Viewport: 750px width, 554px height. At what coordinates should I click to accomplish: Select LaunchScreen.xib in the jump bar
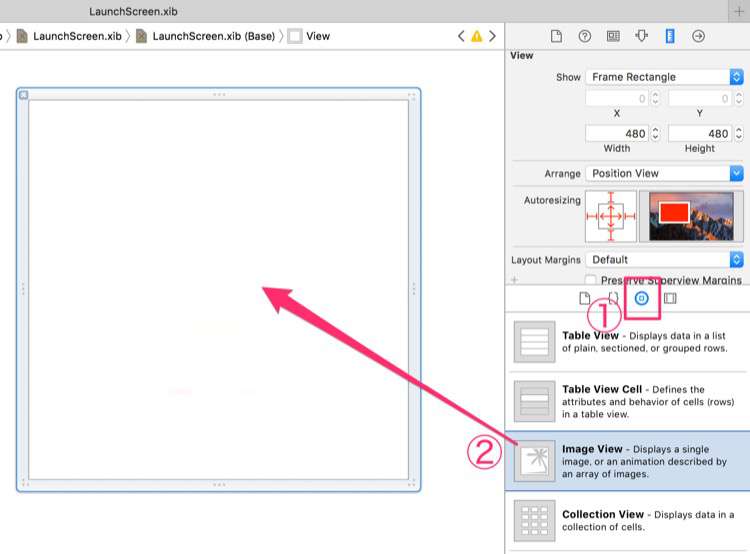click(77, 36)
